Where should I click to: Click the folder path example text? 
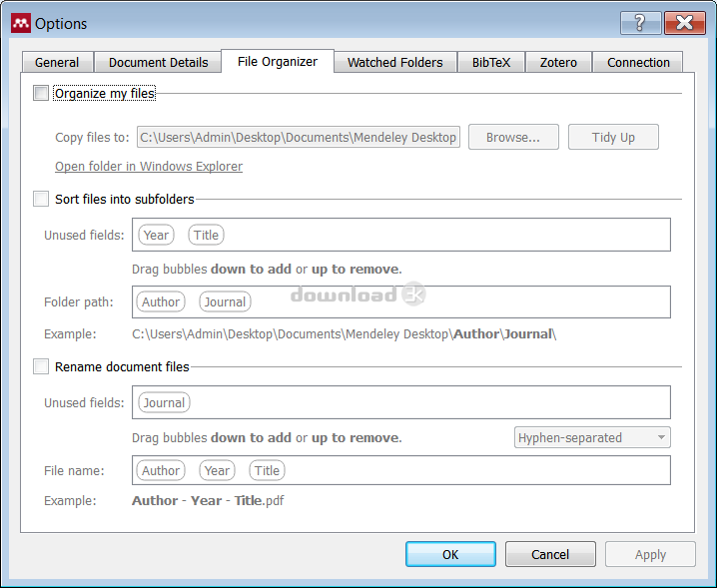344,334
